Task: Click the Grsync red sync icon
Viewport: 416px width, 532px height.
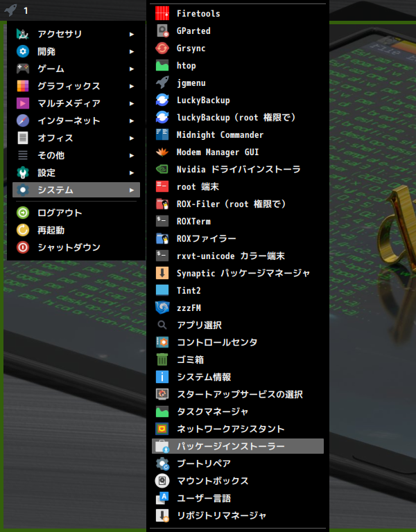Action: point(162,48)
